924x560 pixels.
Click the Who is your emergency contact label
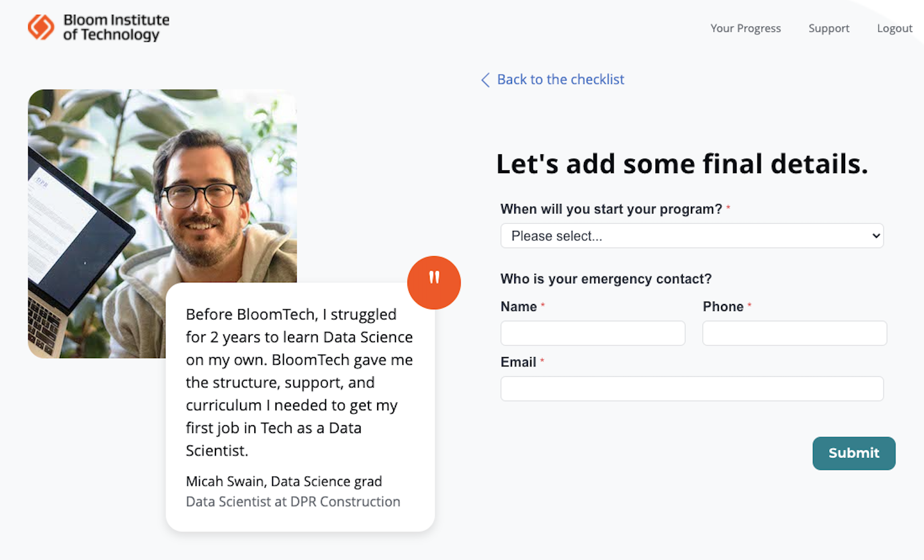pyautogui.click(x=606, y=279)
